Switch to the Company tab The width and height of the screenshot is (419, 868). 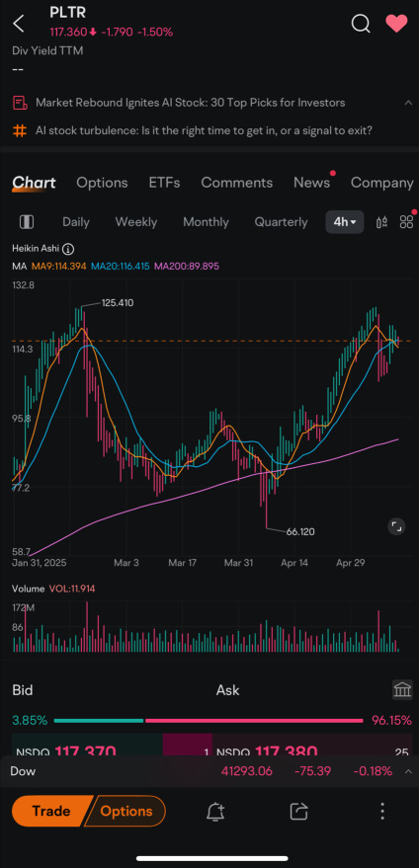coord(381,183)
